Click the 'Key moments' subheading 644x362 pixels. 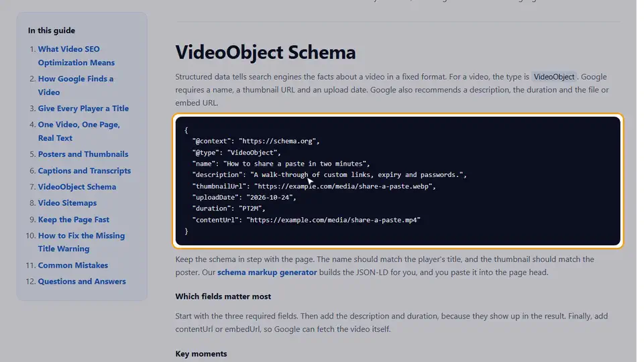[x=201, y=354]
